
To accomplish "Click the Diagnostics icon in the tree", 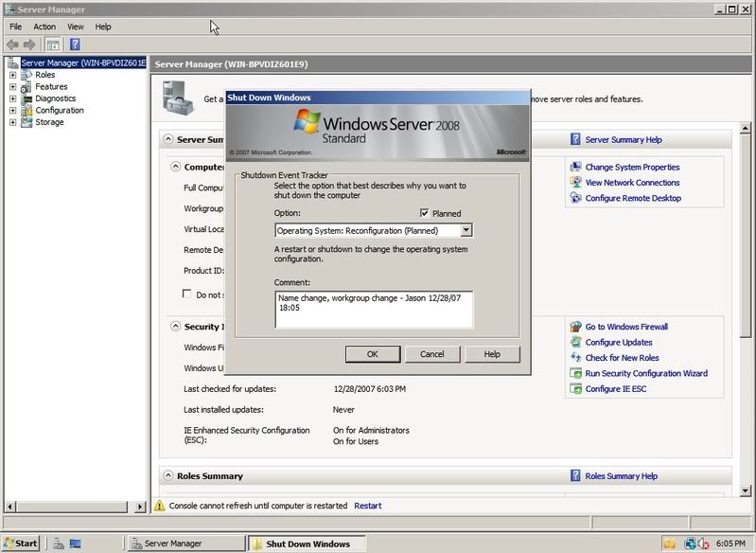I will coord(26,98).
